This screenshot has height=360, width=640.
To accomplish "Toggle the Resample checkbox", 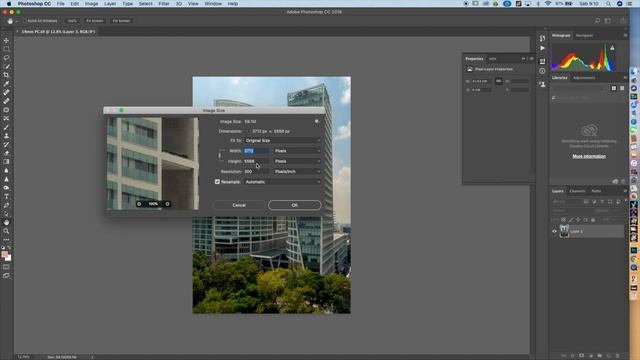I will coord(217,182).
